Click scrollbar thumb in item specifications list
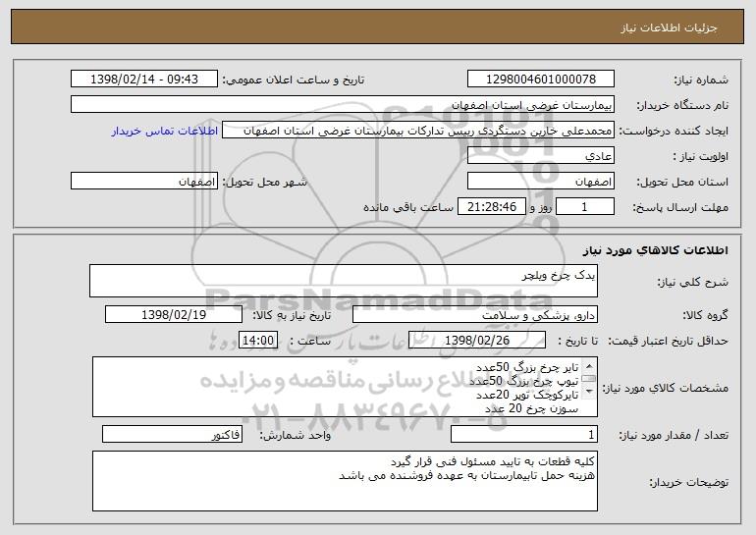This screenshot has height=535, width=756. coord(589,378)
